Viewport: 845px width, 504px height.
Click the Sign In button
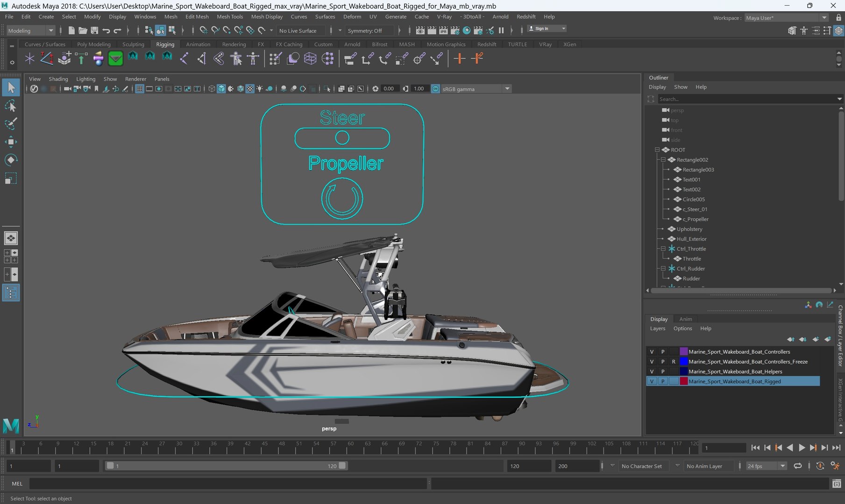point(547,28)
